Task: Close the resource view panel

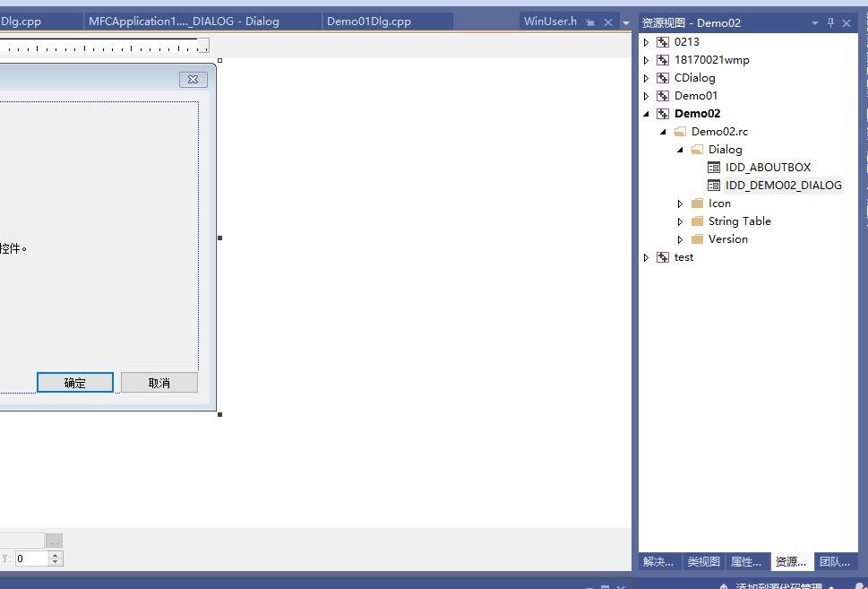Action: [847, 22]
